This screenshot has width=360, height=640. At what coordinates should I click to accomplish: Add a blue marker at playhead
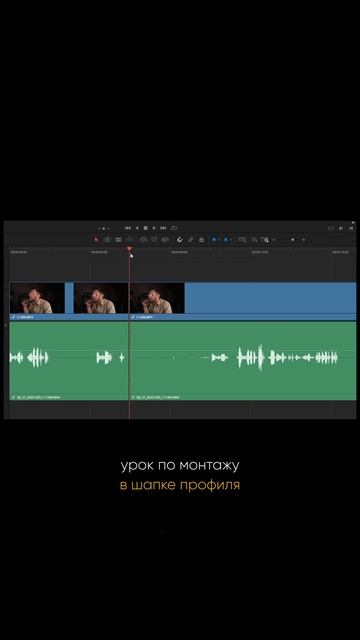226,240
